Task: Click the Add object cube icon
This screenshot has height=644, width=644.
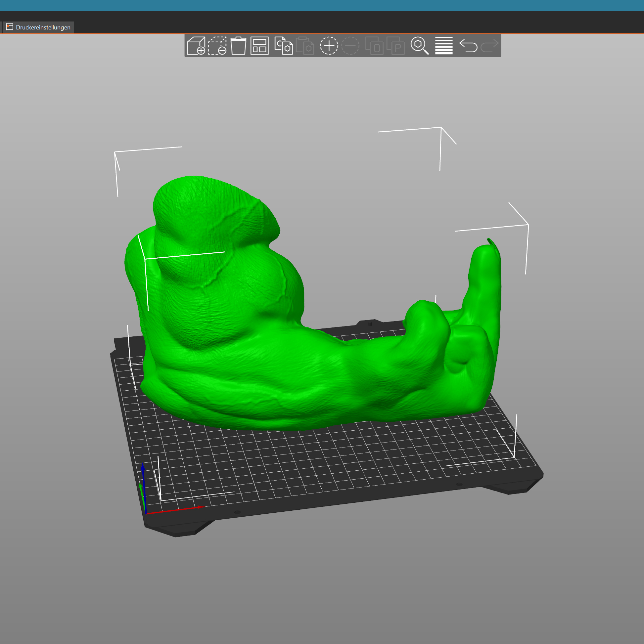Action: [x=196, y=46]
